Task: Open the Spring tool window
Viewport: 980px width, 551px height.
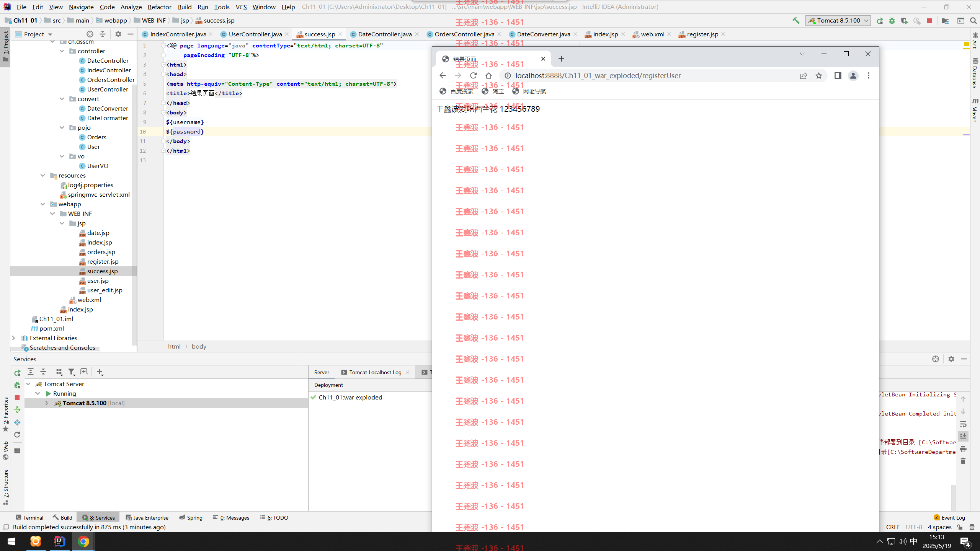Action: [191, 517]
